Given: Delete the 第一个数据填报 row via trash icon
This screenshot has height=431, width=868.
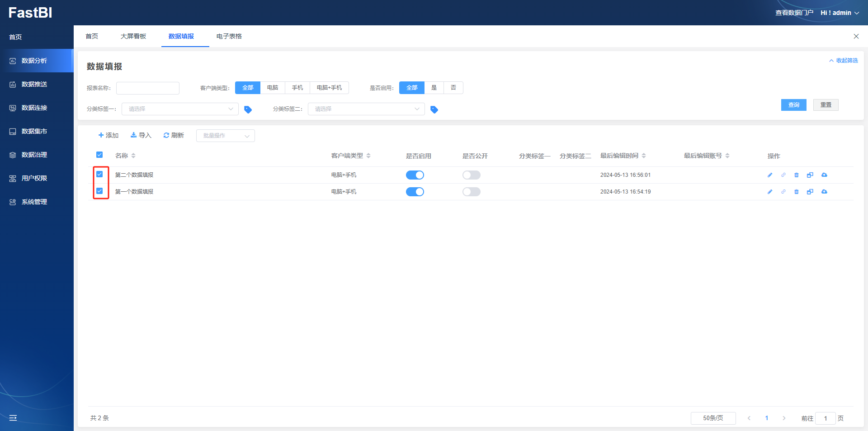Looking at the screenshot, I should click(797, 192).
